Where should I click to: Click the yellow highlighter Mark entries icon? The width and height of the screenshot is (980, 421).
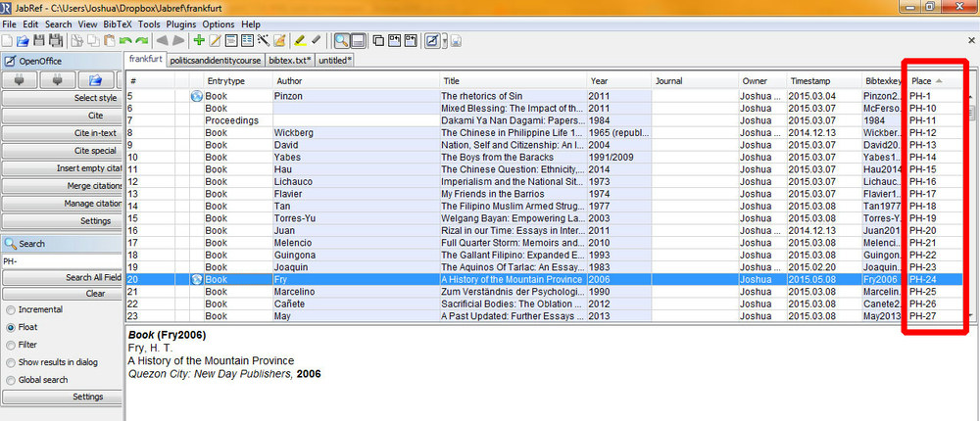(299, 41)
